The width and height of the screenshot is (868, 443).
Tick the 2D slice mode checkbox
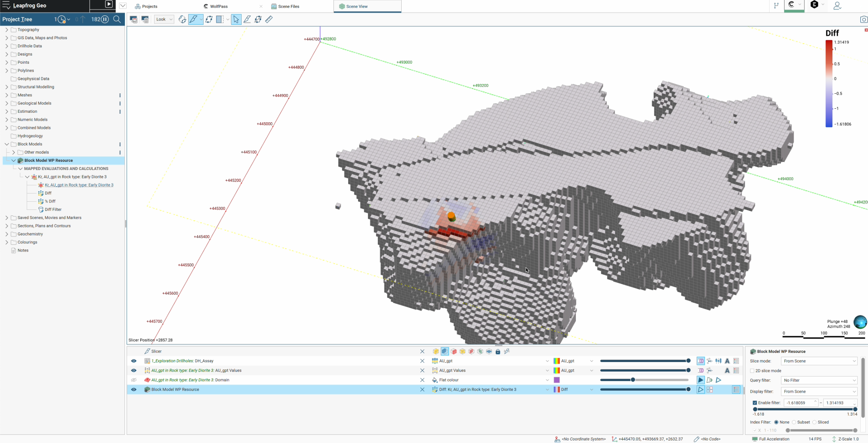[752, 371]
